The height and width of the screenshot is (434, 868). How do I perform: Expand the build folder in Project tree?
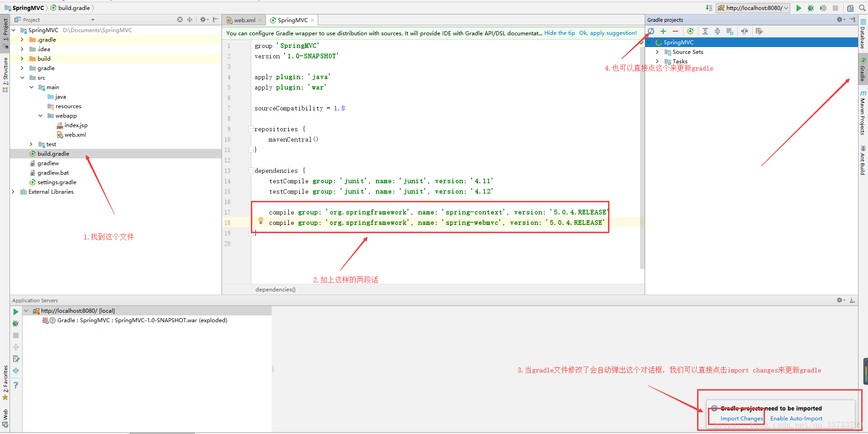22,59
